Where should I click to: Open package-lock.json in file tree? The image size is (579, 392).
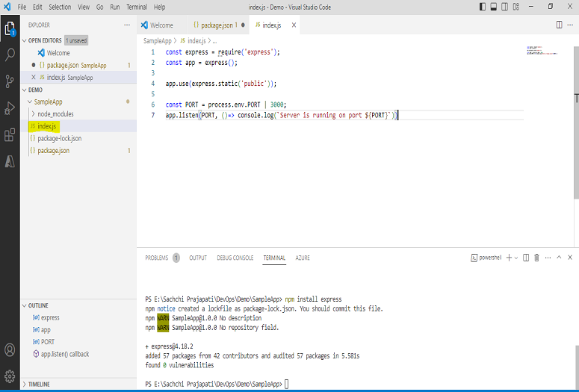pos(79,138)
